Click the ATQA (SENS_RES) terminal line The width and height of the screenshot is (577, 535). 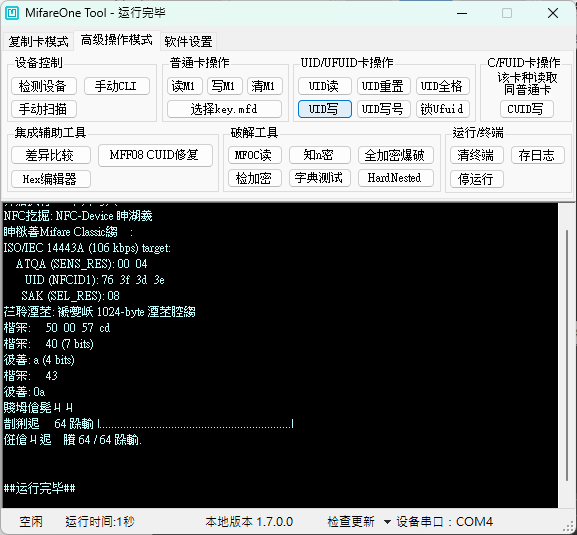coord(81,264)
